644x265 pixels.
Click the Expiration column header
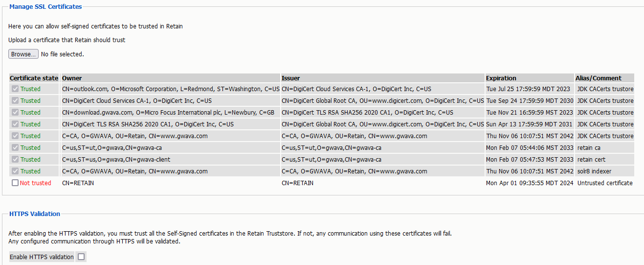(501, 78)
